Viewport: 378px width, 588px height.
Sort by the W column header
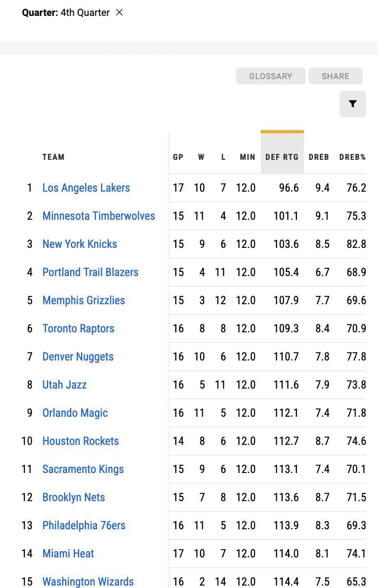pos(201,157)
